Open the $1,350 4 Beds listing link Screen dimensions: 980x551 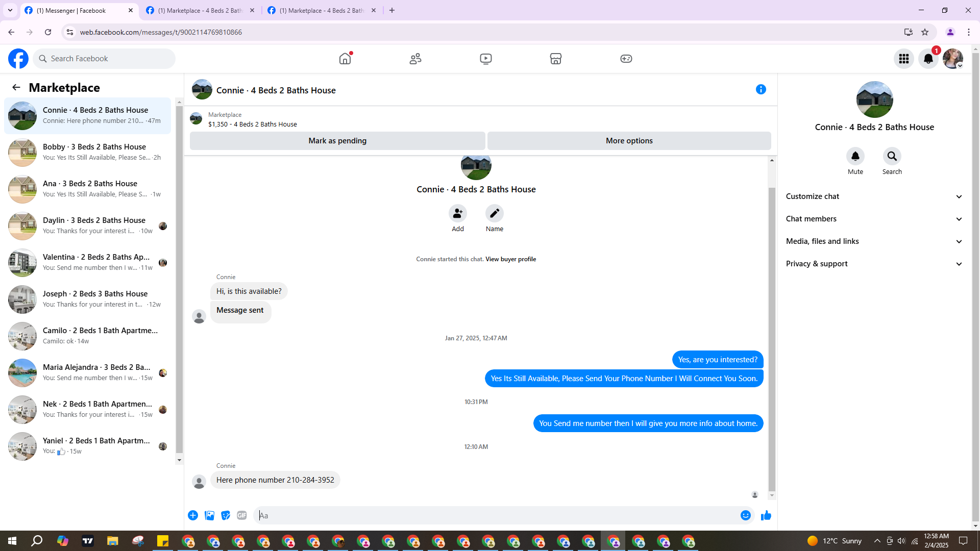tap(253, 124)
